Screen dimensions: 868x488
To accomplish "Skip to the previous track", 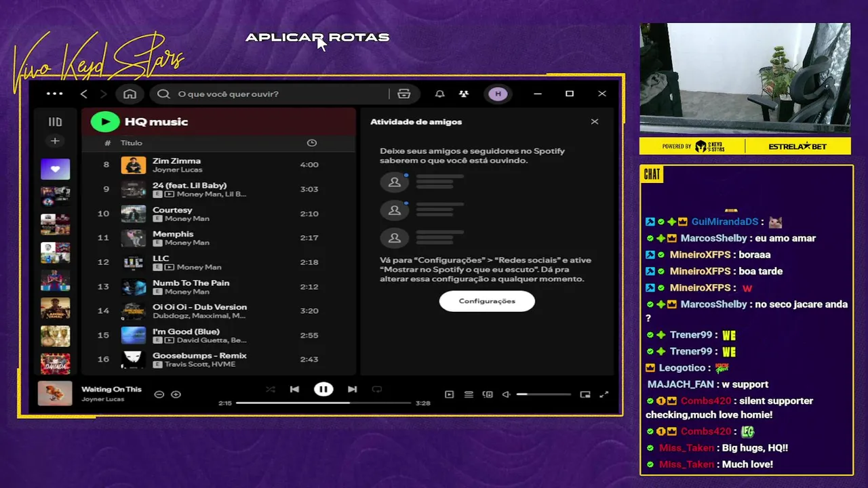I will tap(294, 389).
